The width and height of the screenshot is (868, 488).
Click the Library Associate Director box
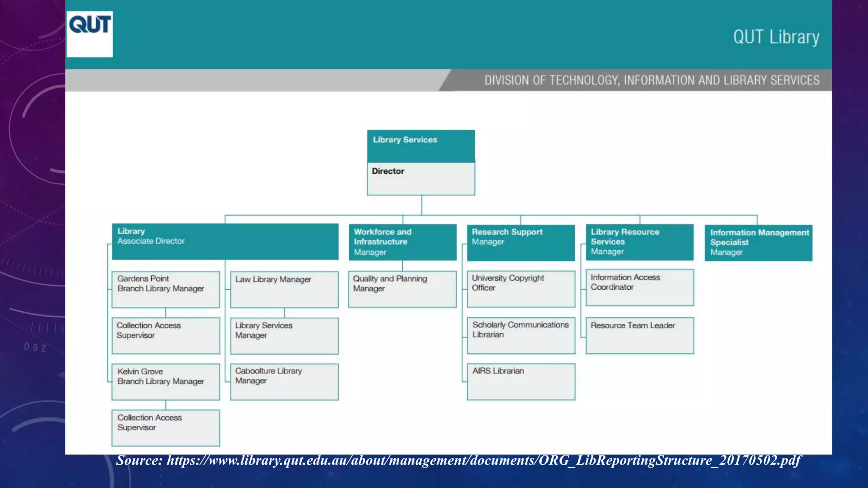pos(225,241)
